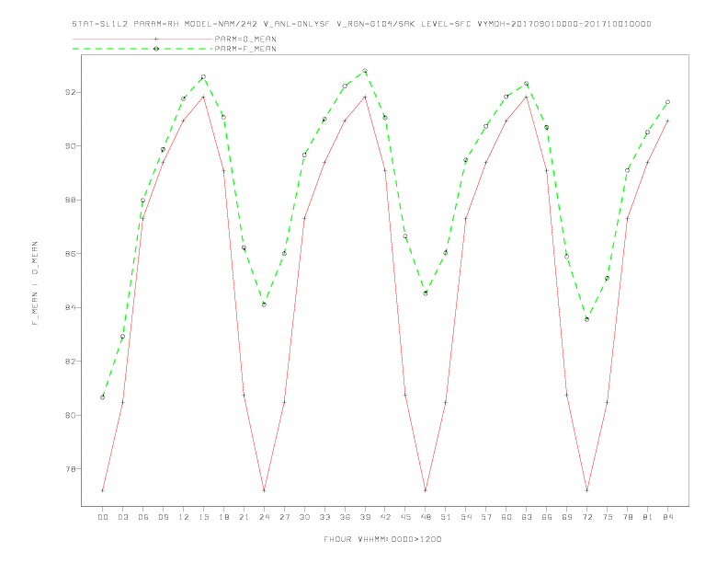Viewport: 728px width, 563px height.
Task: Click the y-axis tick value 92
Action: (70, 92)
